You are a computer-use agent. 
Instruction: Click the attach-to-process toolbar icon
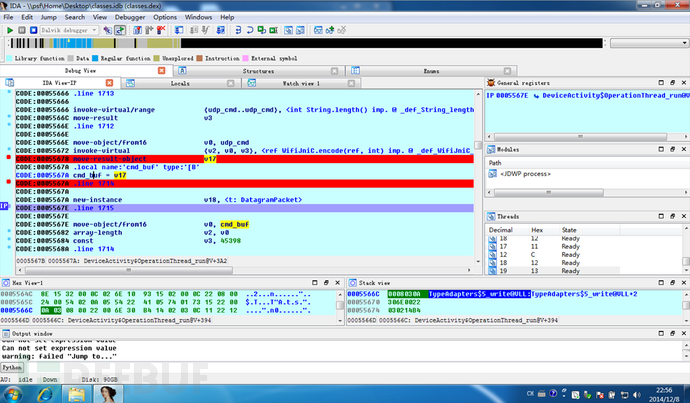tap(107, 30)
